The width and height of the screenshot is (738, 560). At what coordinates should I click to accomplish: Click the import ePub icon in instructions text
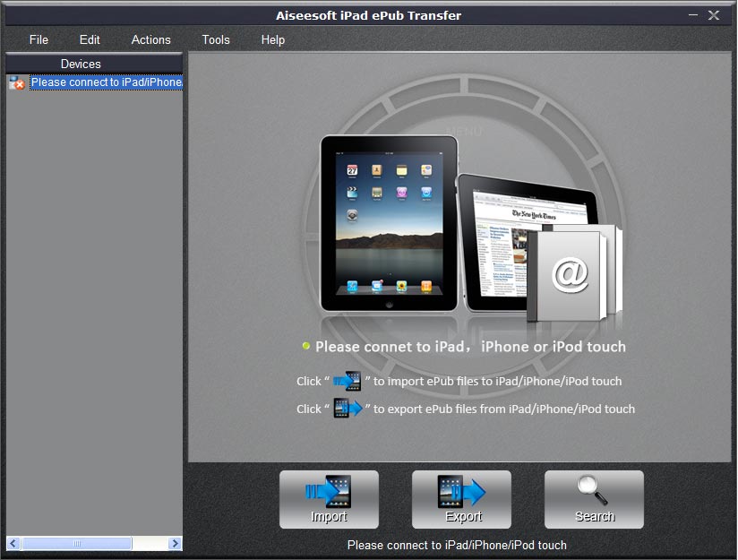click(347, 381)
